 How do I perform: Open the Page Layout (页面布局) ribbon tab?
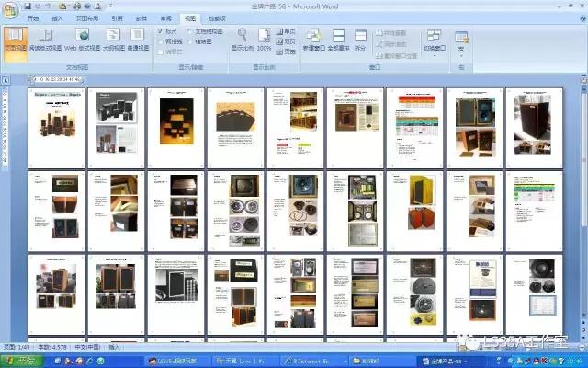[x=87, y=18]
